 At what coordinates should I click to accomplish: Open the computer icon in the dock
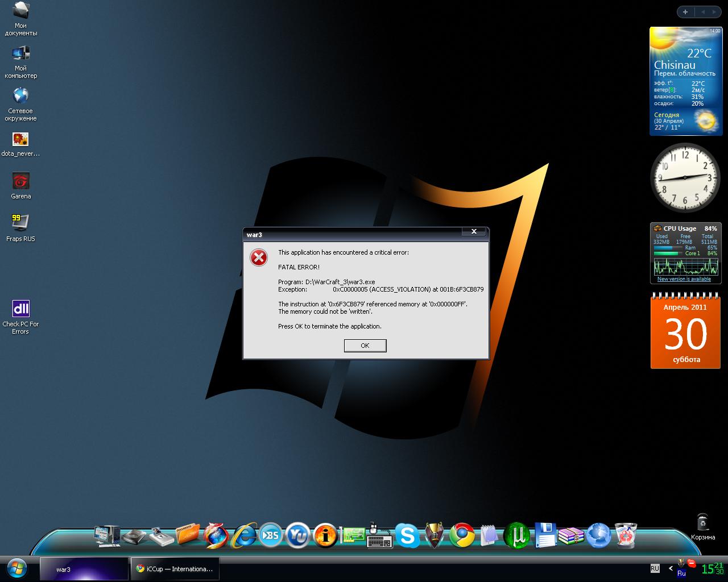click(107, 536)
